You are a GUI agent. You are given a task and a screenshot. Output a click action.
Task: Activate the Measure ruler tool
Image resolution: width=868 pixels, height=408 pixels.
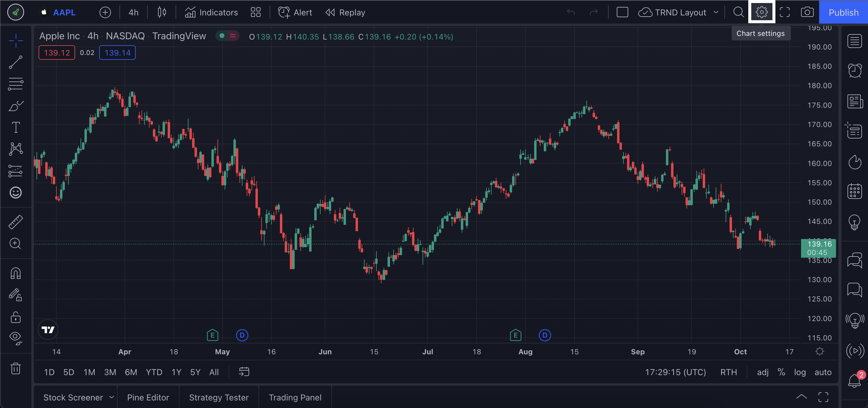[x=15, y=222]
